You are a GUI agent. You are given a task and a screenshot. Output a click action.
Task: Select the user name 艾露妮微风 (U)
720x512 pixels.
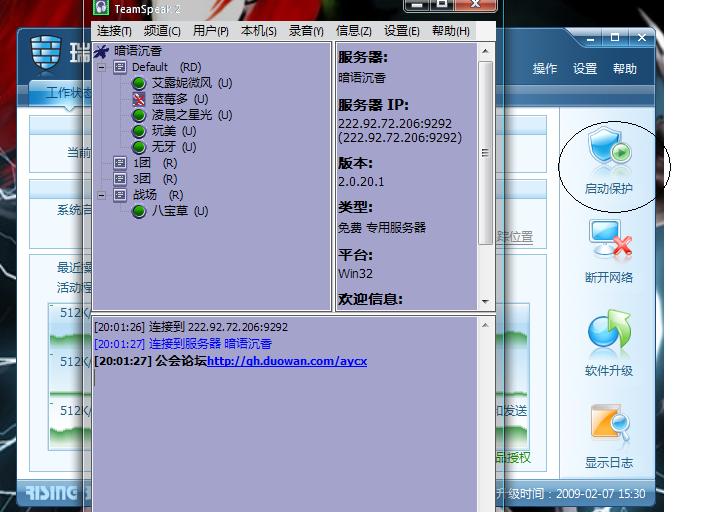point(192,83)
